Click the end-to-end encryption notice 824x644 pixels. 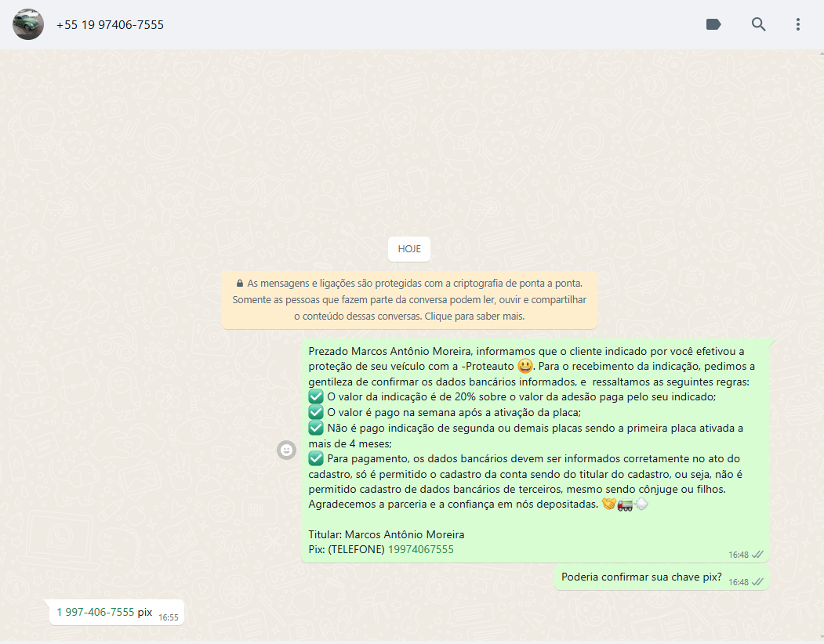coord(409,300)
